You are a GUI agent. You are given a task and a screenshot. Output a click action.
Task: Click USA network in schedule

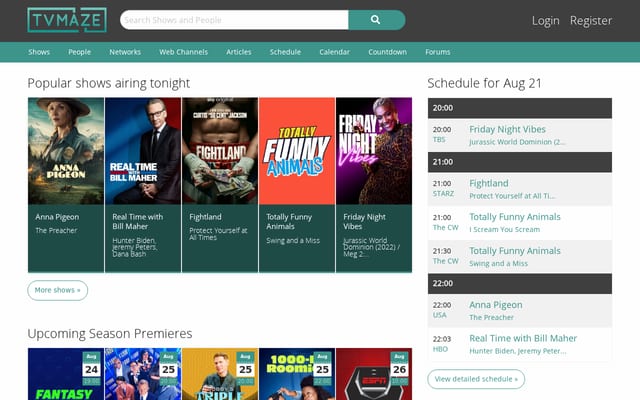(440, 315)
